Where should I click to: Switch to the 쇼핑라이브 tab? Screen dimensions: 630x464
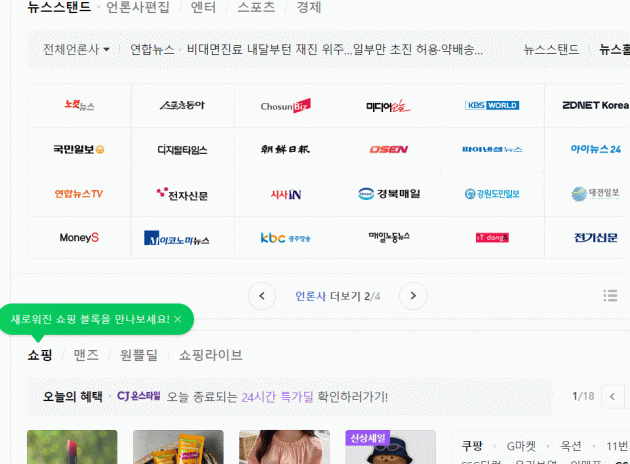coord(211,355)
